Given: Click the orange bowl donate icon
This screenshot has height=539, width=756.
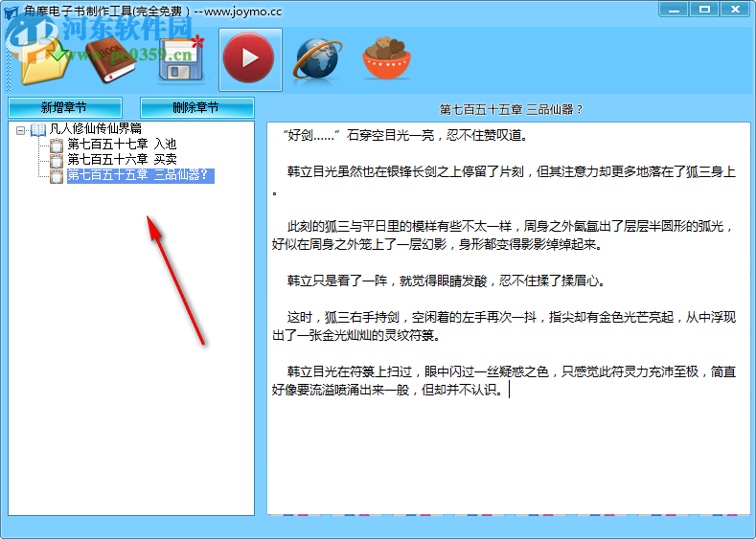Looking at the screenshot, I should click(386, 58).
